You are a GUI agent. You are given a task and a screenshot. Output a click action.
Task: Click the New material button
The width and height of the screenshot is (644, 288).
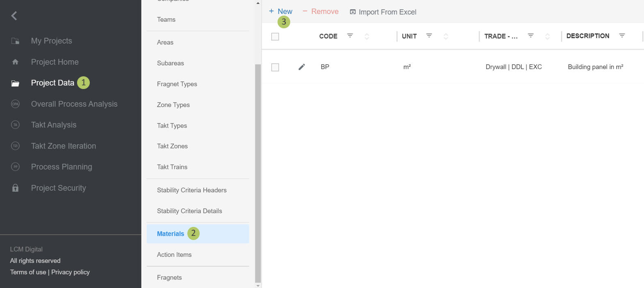[x=281, y=11]
